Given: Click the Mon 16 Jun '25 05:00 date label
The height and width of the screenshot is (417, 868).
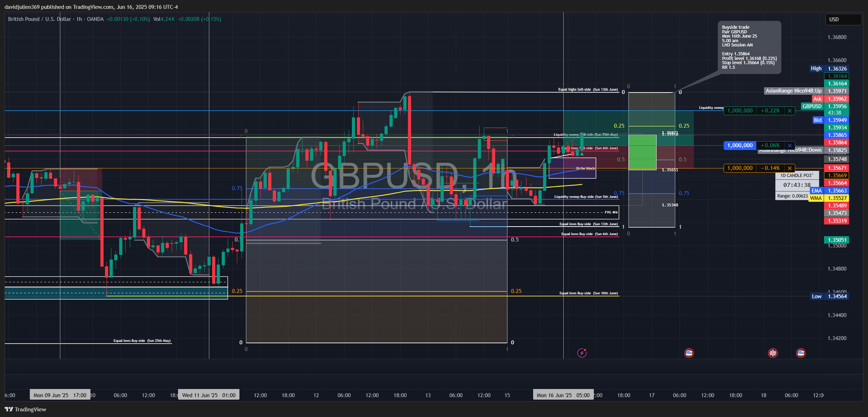Looking at the screenshot, I should pos(563,395).
